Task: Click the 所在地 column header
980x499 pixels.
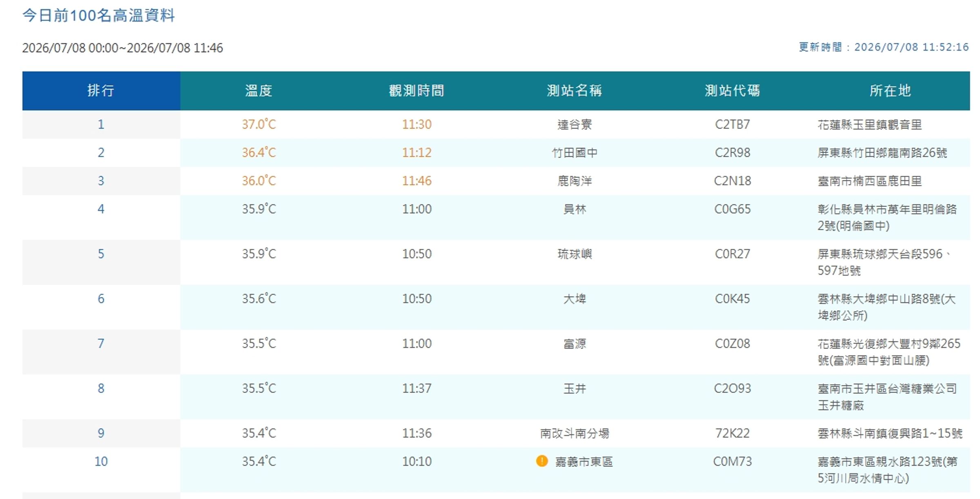Action: 890,91
